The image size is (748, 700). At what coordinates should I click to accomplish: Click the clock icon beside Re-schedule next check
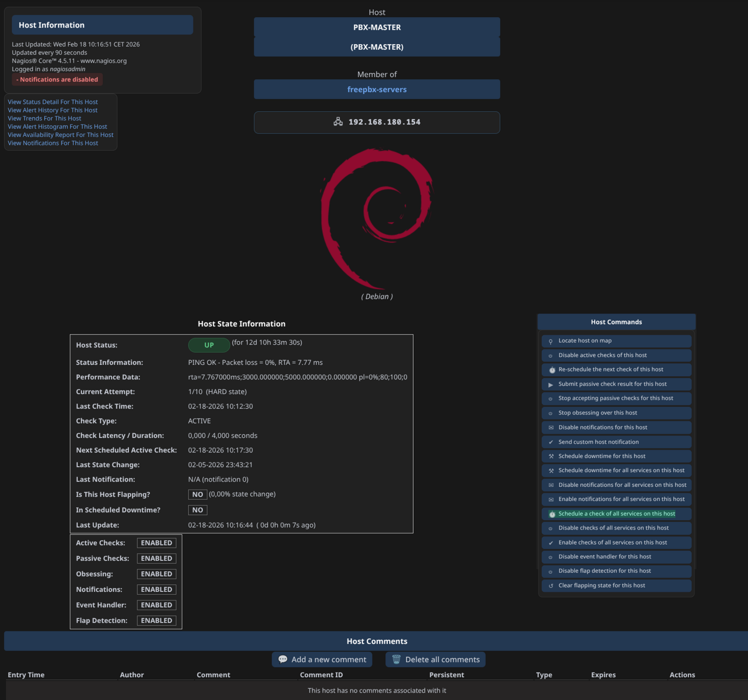pyautogui.click(x=552, y=370)
